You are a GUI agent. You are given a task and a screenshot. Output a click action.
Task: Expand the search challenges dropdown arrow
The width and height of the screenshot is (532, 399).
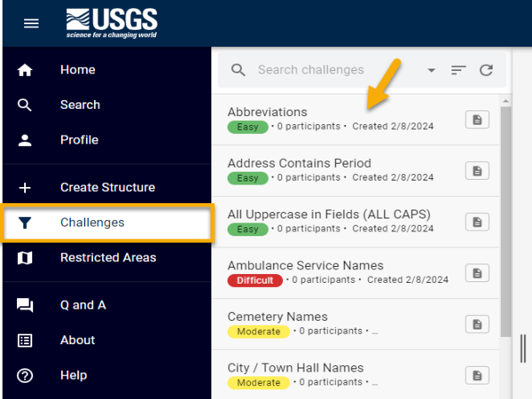pyautogui.click(x=431, y=70)
